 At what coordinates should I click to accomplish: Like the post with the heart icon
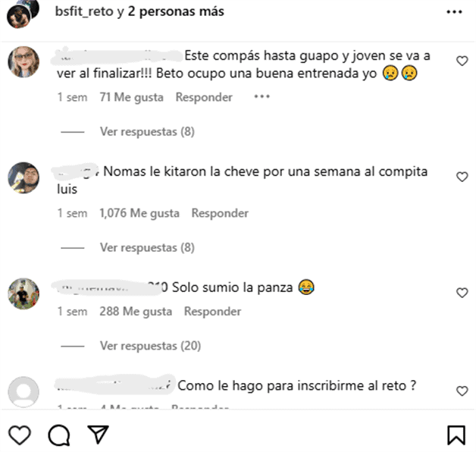tap(20, 435)
